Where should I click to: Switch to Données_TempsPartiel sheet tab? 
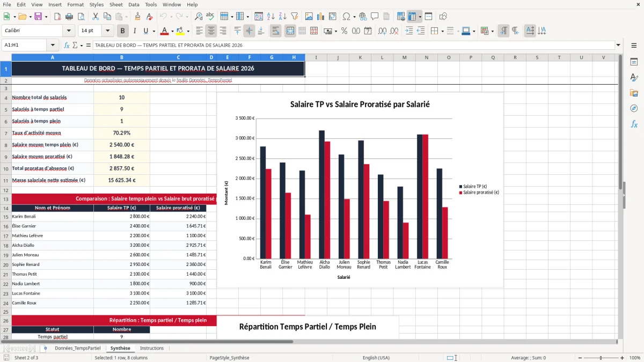tap(77, 348)
